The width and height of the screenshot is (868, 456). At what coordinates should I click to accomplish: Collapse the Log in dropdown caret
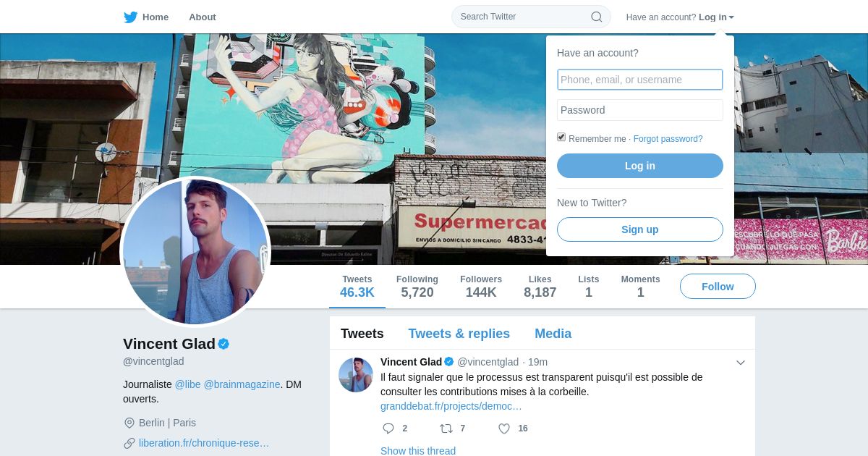(731, 17)
